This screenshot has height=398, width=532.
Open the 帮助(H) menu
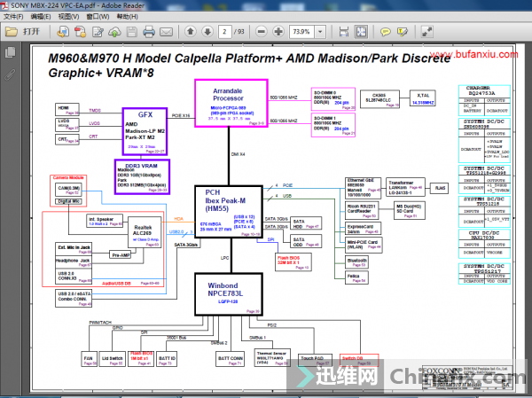point(127,17)
